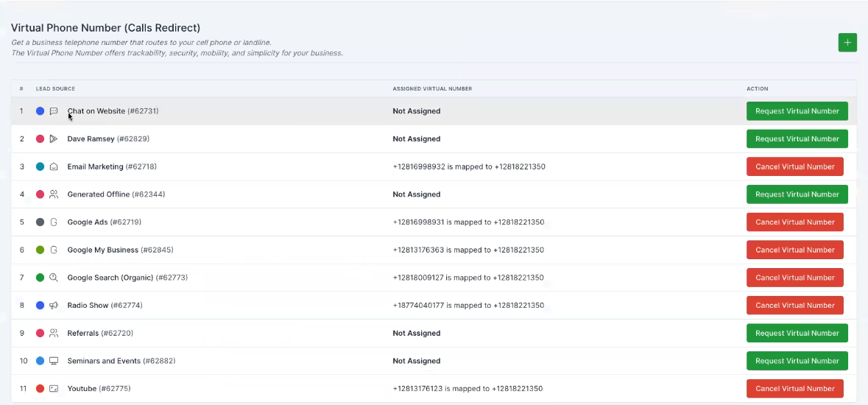Click the green color dot for Google My Business

[x=40, y=250]
